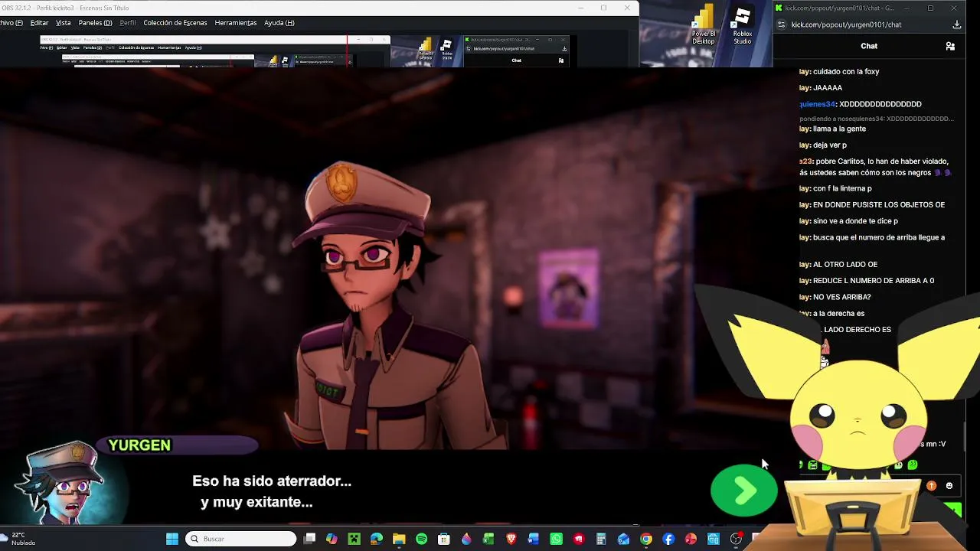Click the chat message "llama a la gente"
This screenshot has width=980, height=551.
(839, 129)
